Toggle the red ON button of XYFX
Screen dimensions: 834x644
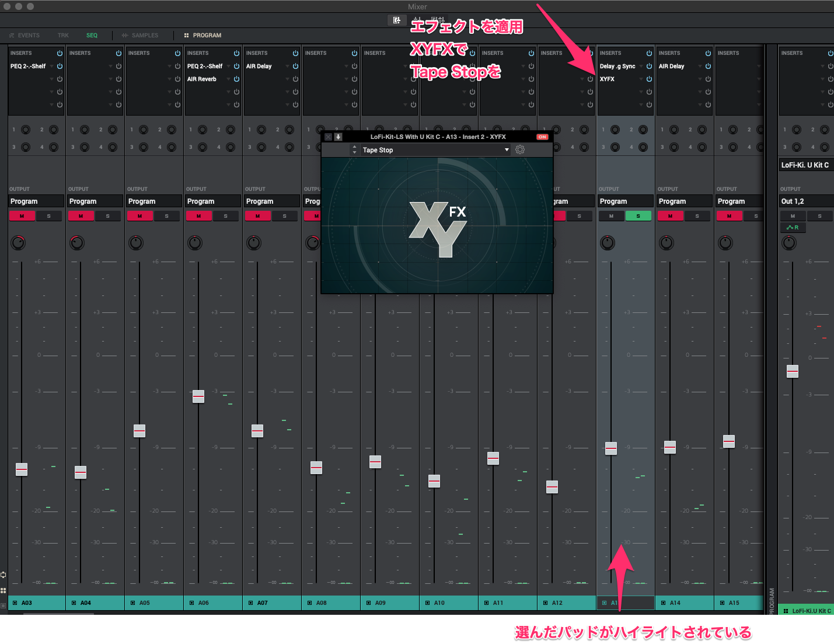(542, 137)
